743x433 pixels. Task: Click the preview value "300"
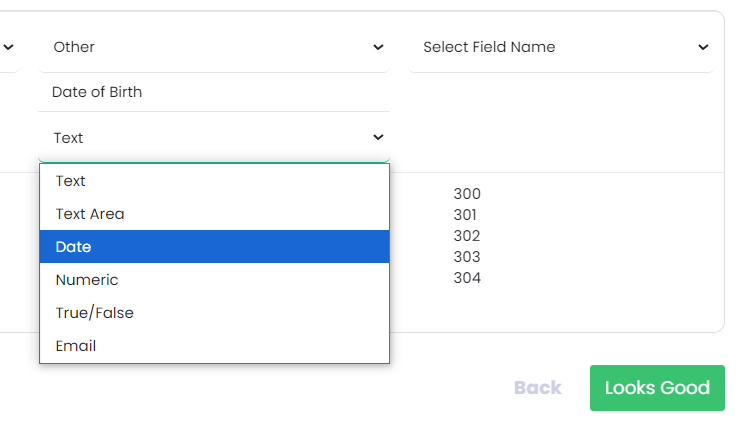[x=467, y=194]
